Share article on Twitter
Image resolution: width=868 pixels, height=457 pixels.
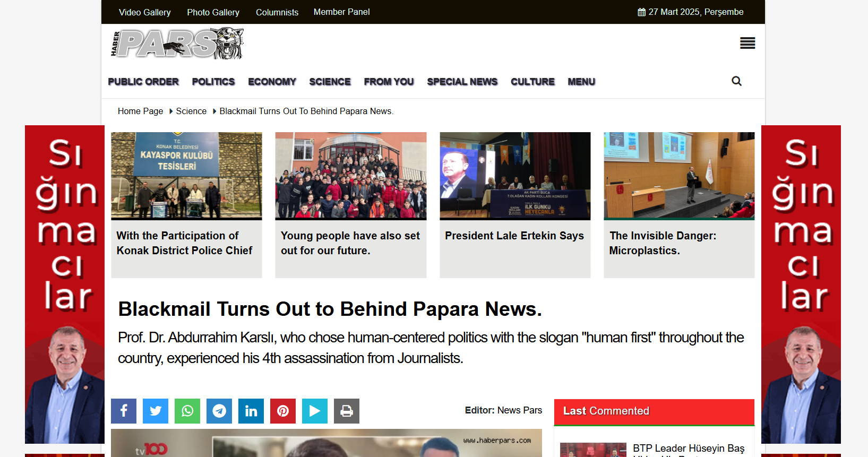tap(156, 411)
